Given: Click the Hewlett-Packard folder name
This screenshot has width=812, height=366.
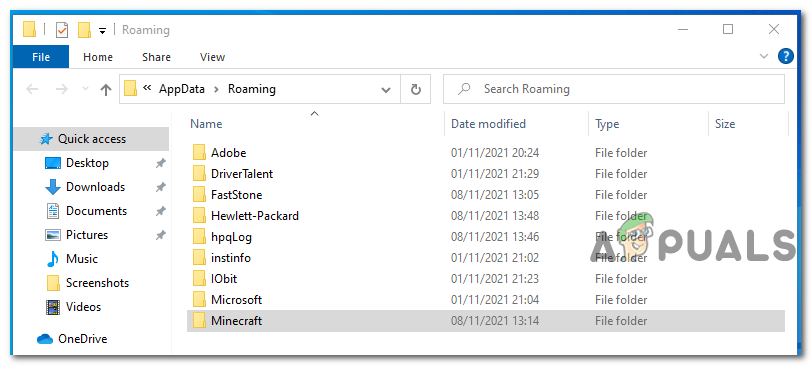Looking at the screenshot, I should pos(255,216).
